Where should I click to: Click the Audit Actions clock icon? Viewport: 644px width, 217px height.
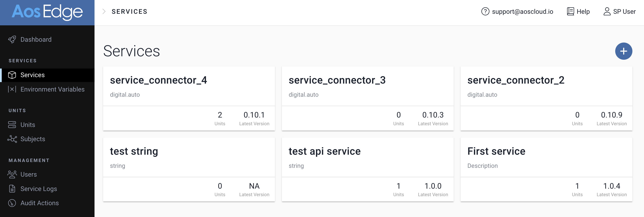pyautogui.click(x=12, y=203)
